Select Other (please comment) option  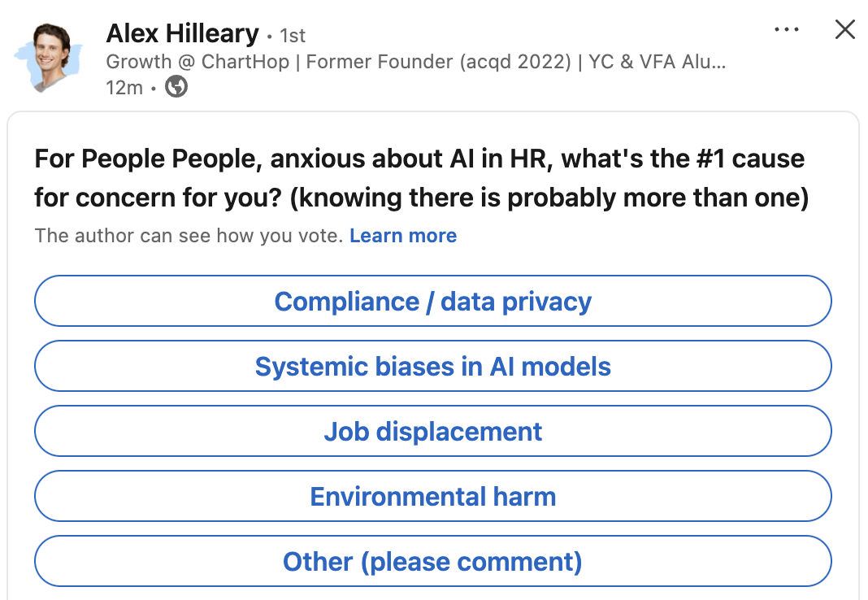[432, 562]
